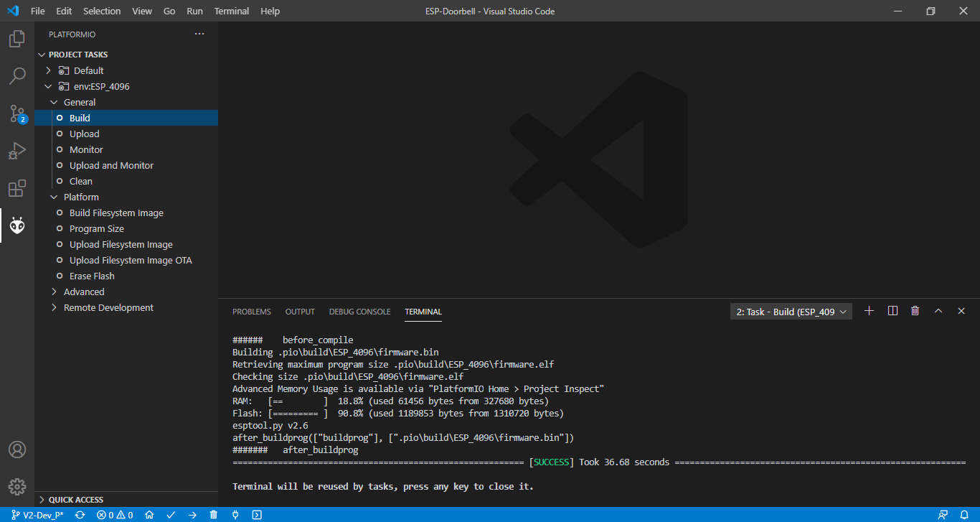The width and height of the screenshot is (980, 522).
Task: Run PlatformIO Upload arrow in status bar
Action: click(x=192, y=515)
